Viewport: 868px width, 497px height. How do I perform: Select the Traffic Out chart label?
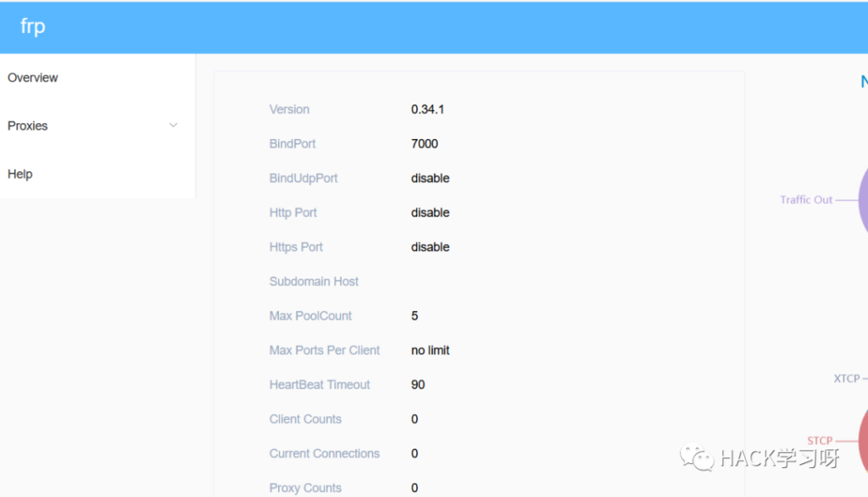pos(806,200)
